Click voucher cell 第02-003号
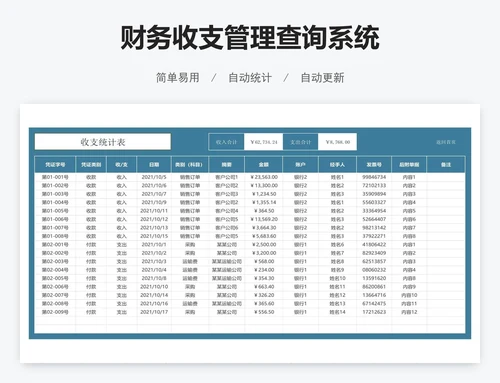The height and width of the screenshot is (383, 500). tap(55, 261)
